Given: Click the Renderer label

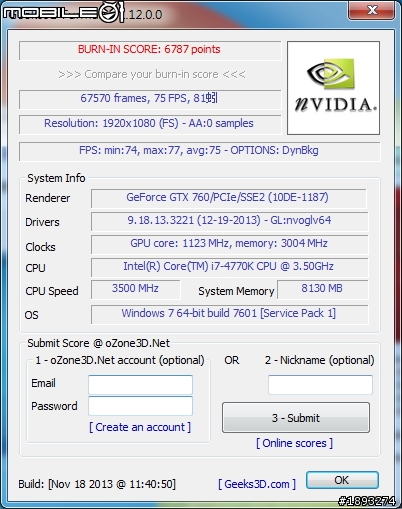Looking at the screenshot, I should [x=48, y=198].
